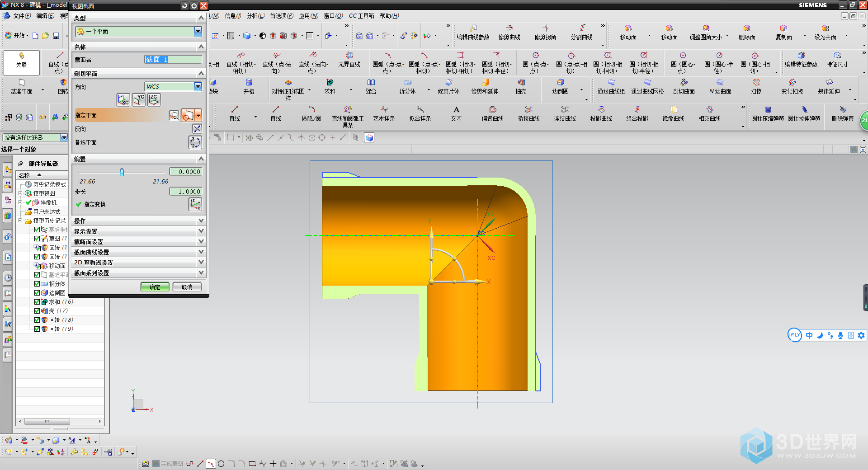Expand the 显示设置 section
The height and width of the screenshot is (470, 868).
coord(201,231)
